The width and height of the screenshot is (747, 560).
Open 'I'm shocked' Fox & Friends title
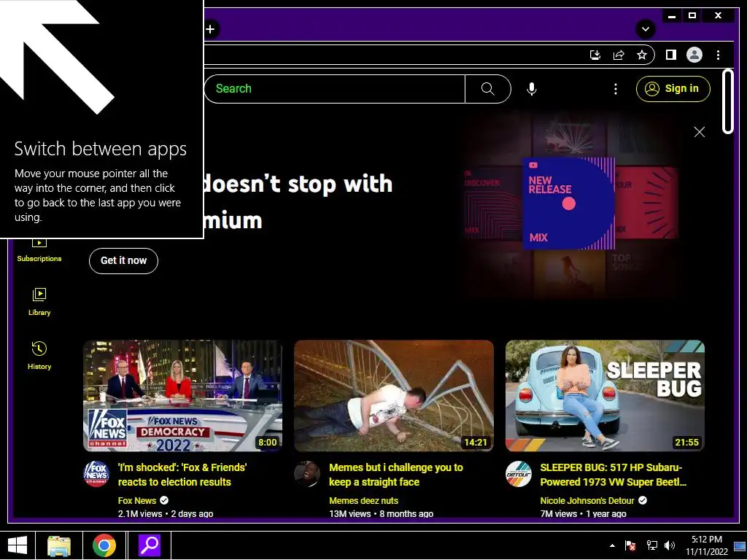(x=182, y=475)
